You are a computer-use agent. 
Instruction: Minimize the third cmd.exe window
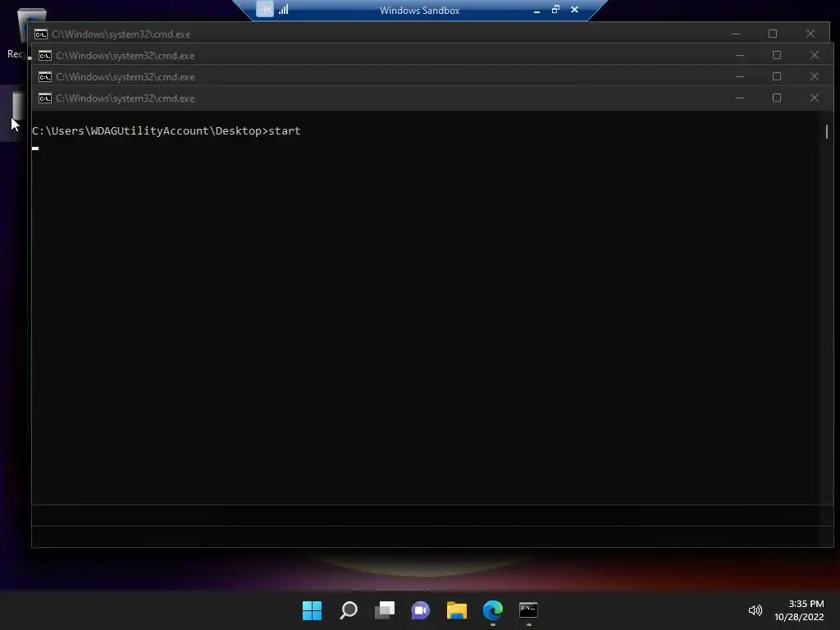pos(740,76)
